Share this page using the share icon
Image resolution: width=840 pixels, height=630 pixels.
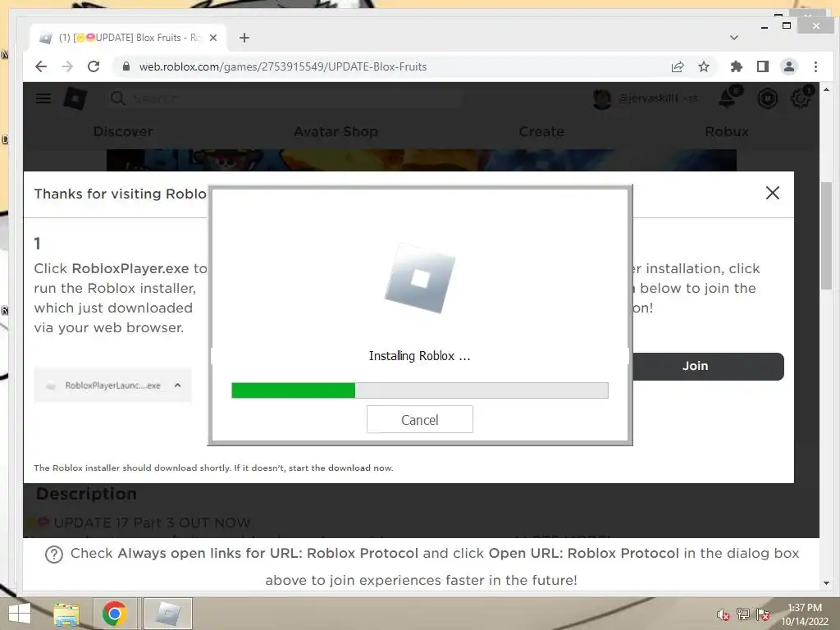pyautogui.click(x=677, y=66)
